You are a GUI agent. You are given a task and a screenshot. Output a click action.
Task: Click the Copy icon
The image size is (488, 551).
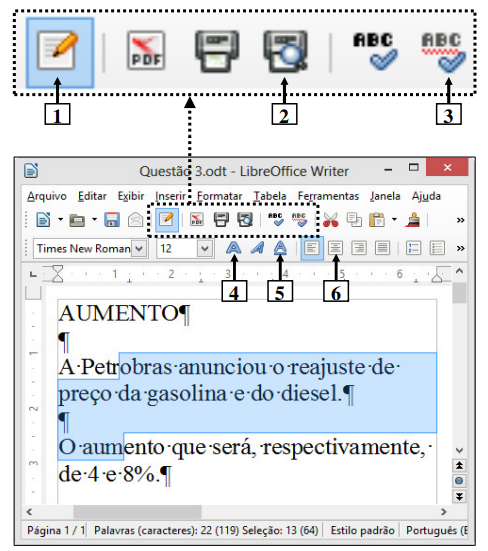[354, 220]
